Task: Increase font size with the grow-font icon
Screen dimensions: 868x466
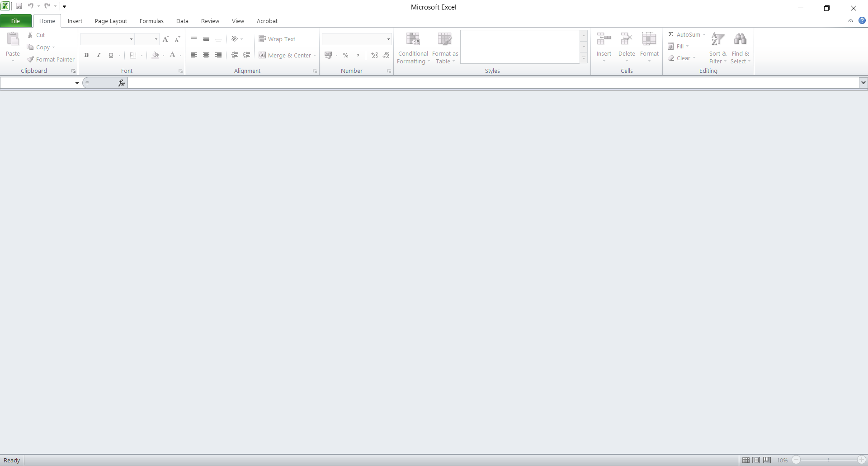Action: coord(166,39)
